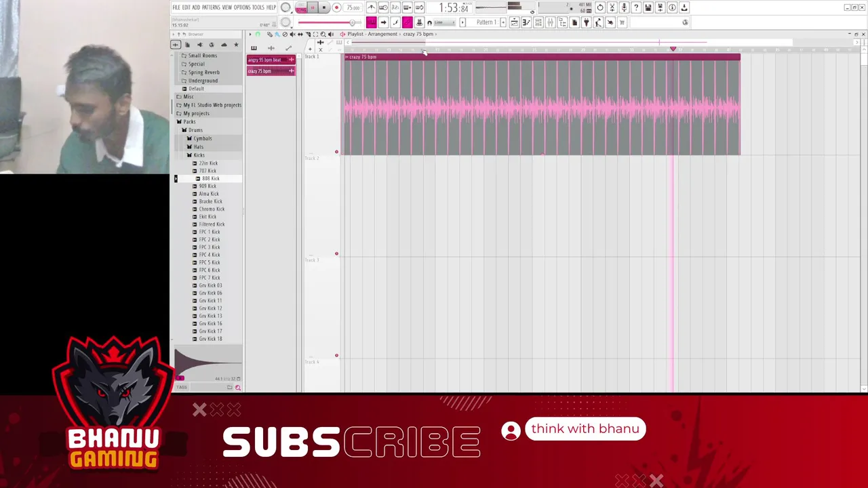
Task: Show the Channel rack from toolbar
Action: 538,22
